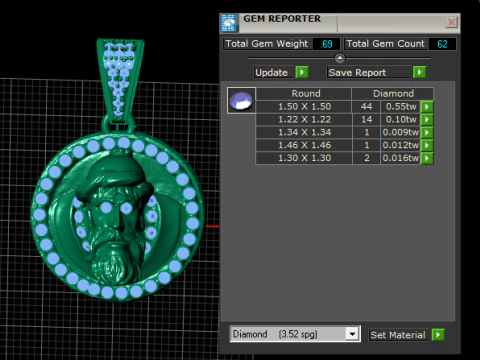Viewport: 480px width, 360px height.
Task: Click green arrow for 1.34 X 1.34 row
Action: coord(427,132)
